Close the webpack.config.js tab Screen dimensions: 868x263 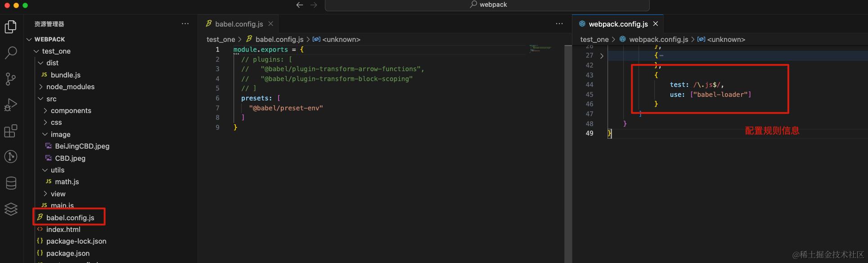point(656,24)
